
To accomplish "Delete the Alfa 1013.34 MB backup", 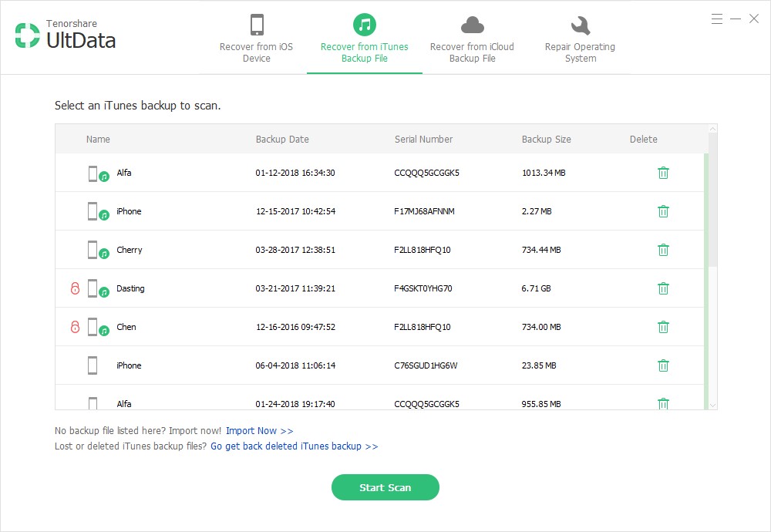I will (x=663, y=173).
